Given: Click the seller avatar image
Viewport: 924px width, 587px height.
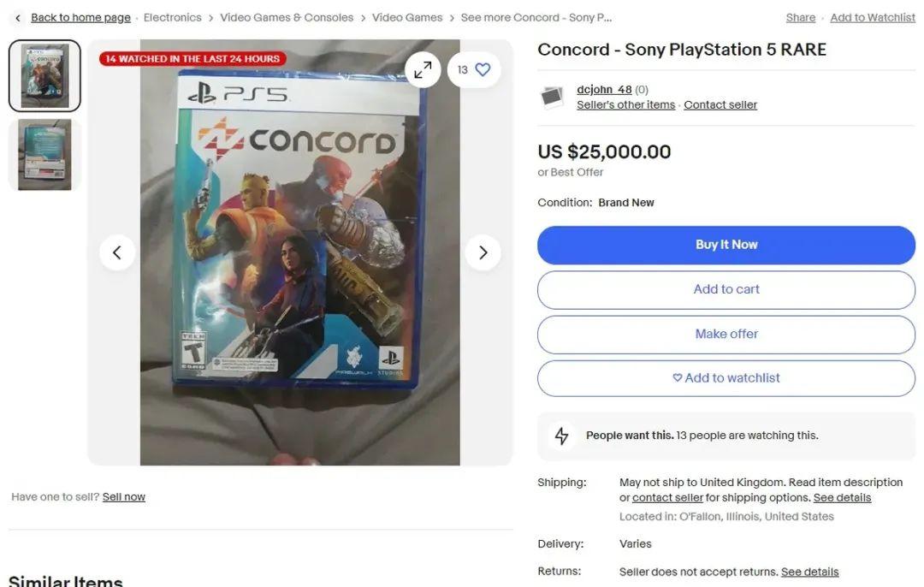Looking at the screenshot, I should pyautogui.click(x=553, y=97).
